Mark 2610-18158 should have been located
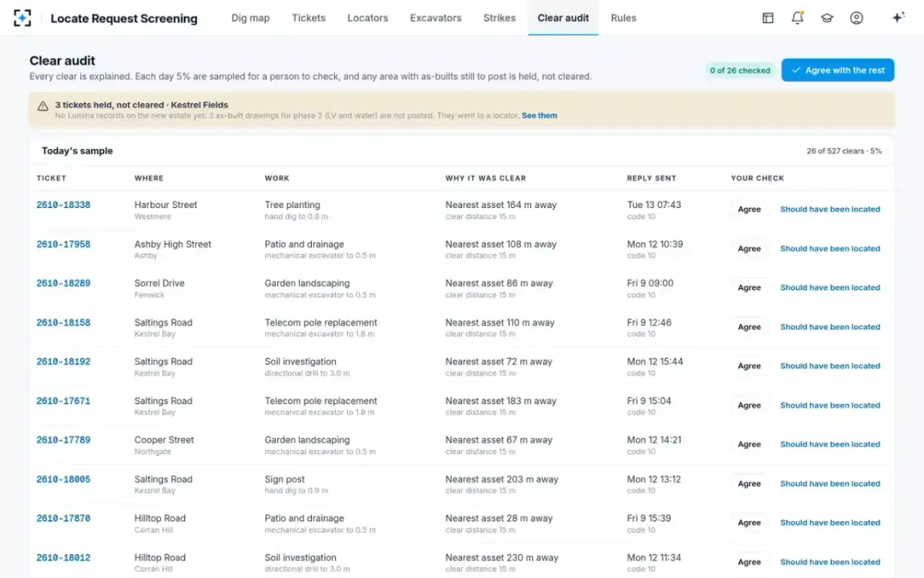The width and height of the screenshot is (924, 578). pos(830,327)
